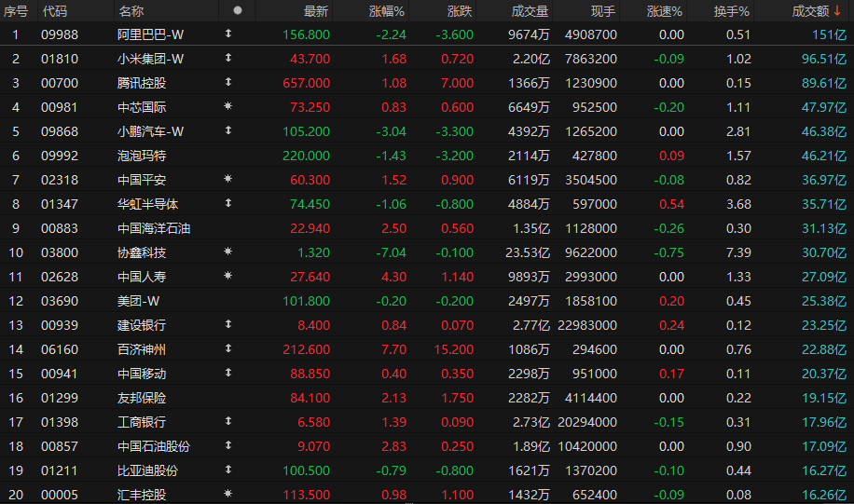Select stock name 百济神州
This screenshot has height=504, width=854.
pyautogui.click(x=142, y=349)
